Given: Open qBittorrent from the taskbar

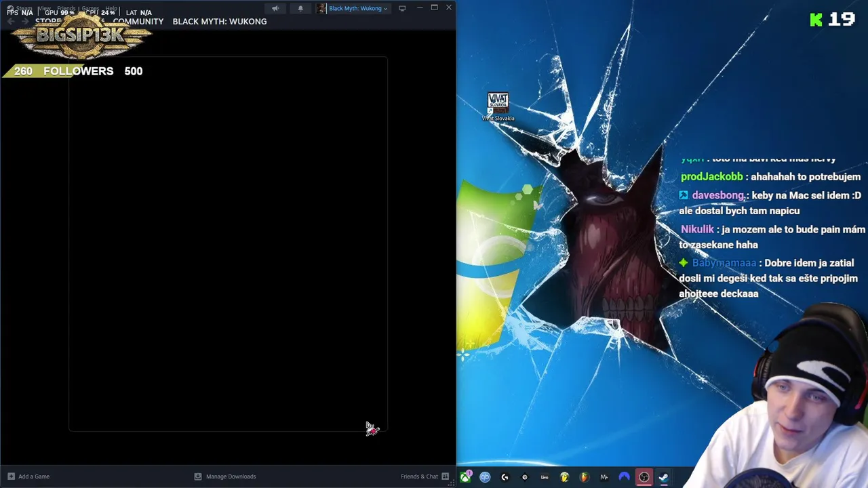Looking at the screenshot, I should (x=485, y=477).
